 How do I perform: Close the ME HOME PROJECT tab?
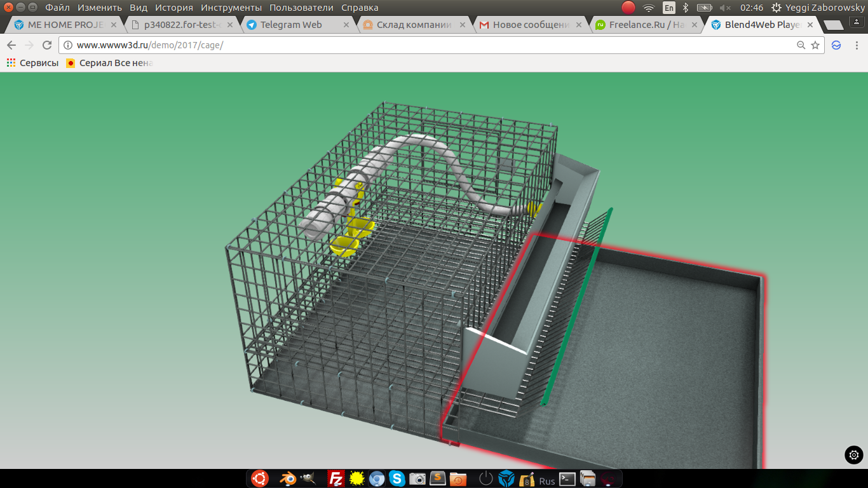click(113, 25)
